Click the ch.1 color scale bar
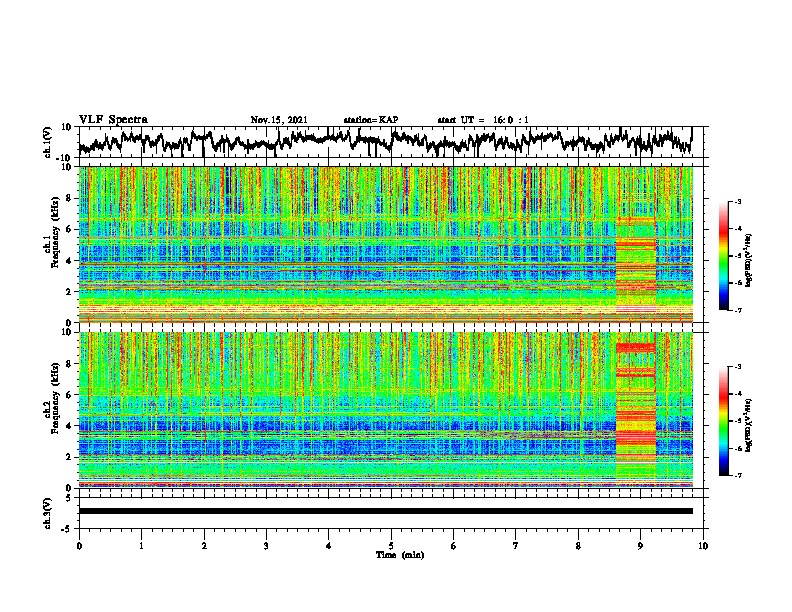 (723, 256)
